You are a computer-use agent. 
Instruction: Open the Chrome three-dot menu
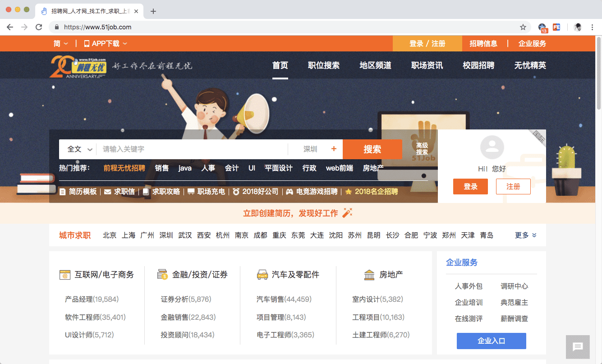(x=593, y=27)
